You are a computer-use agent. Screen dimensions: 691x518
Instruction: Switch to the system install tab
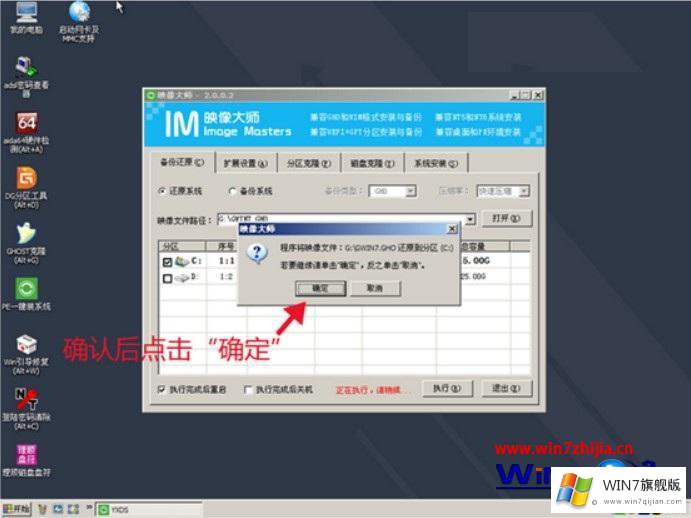[x=436, y=164]
